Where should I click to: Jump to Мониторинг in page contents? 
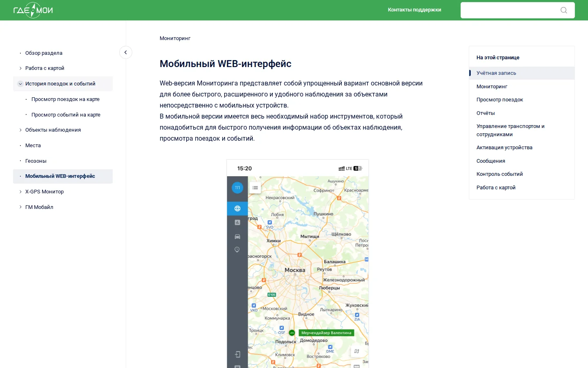492,87
